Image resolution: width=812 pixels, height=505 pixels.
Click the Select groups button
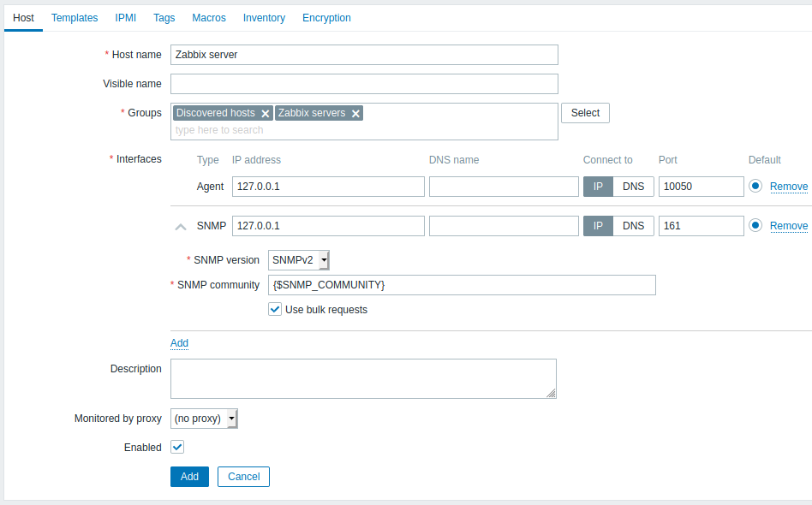click(585, 113)
